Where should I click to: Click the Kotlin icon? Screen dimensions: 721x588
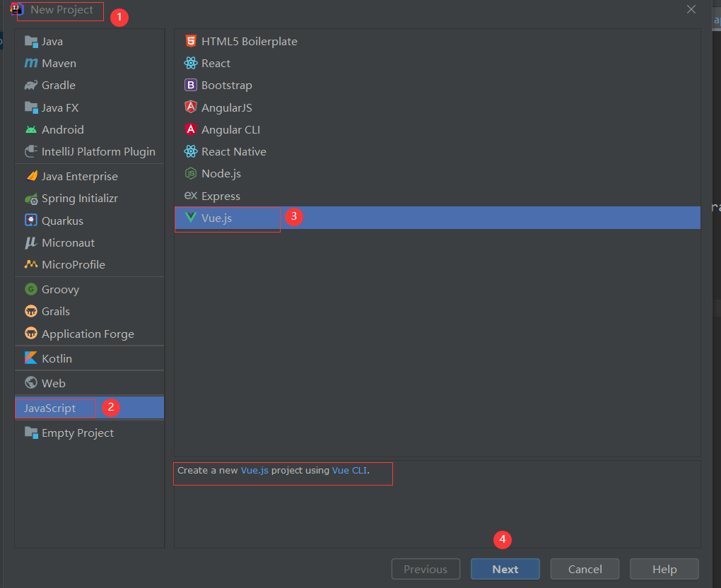(x=31, y=358)
